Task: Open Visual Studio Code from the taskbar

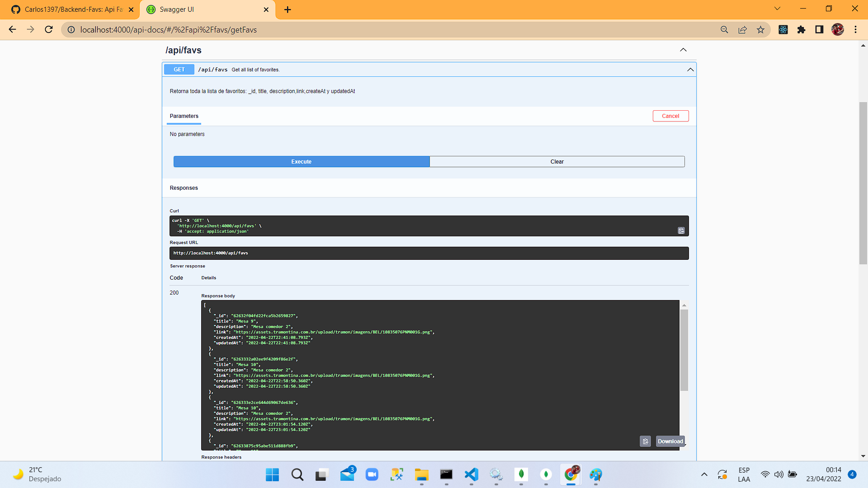Action: (471, 474)
